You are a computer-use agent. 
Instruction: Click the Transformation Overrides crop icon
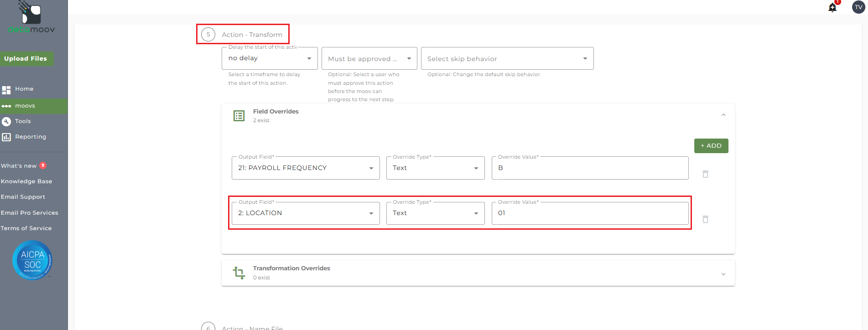click(239, 273)
